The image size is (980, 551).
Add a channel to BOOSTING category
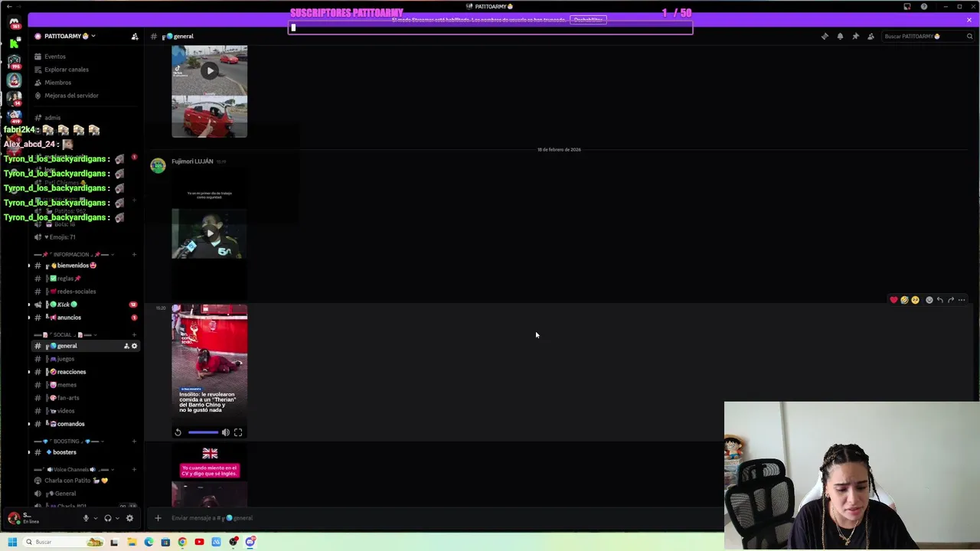click(134, 441)
